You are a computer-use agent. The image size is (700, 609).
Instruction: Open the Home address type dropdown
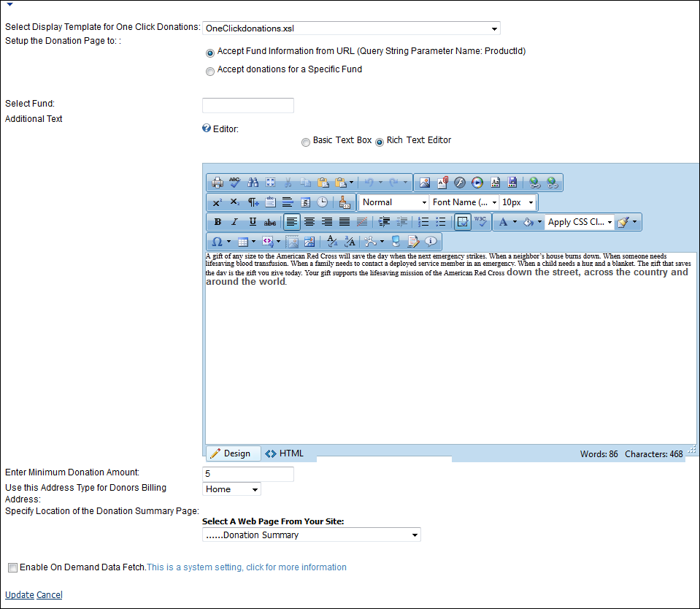pos(231,489)
